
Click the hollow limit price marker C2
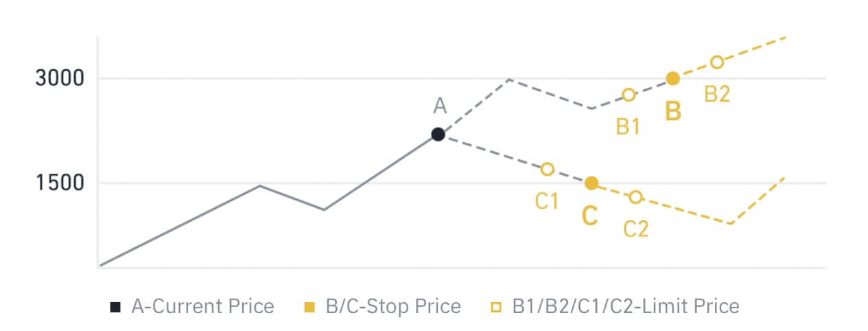coord(636,197)
